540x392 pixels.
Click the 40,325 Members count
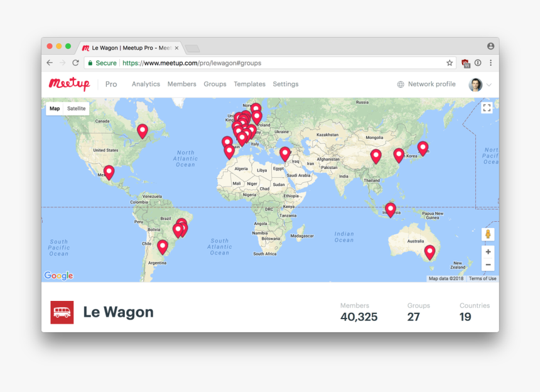tap(359, 317)
